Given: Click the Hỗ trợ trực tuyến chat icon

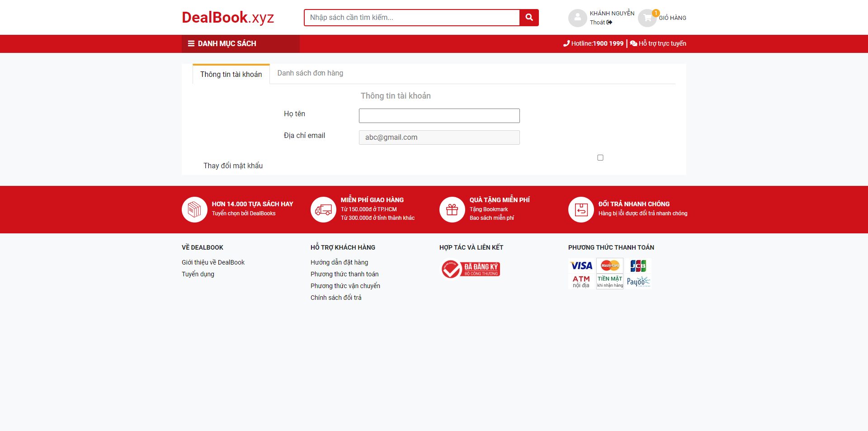Looking at the screenshot, I should pos(633,43).
